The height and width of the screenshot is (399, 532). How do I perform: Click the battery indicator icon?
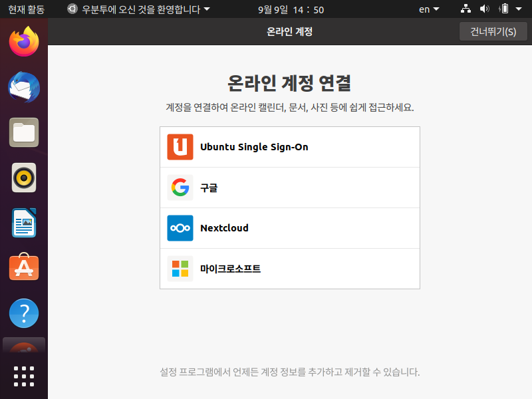point(504,9)
